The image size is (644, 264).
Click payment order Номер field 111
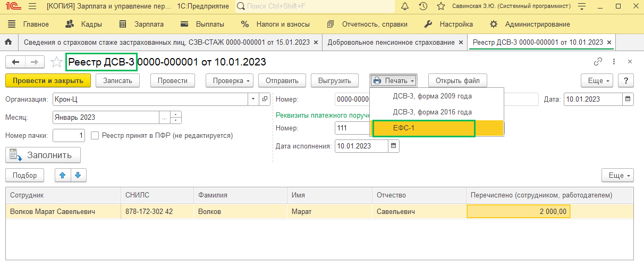352,128
